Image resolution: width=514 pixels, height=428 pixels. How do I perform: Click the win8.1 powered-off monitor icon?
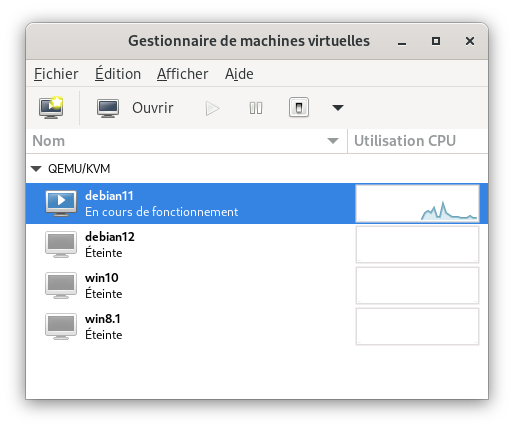(61, 326)
